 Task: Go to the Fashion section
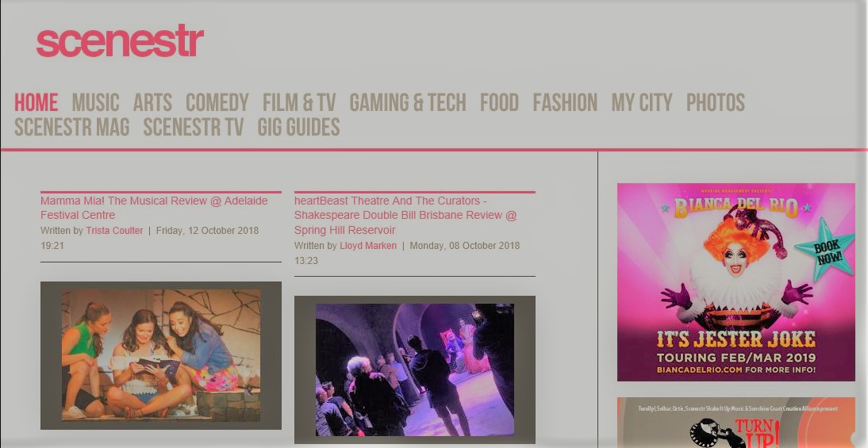[x=565, y=103]
